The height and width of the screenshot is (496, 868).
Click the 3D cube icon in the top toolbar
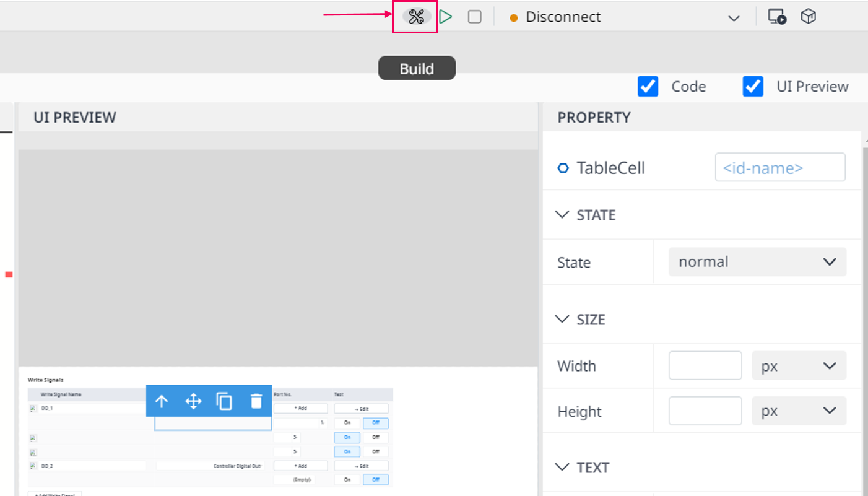(x=808, y=17)
